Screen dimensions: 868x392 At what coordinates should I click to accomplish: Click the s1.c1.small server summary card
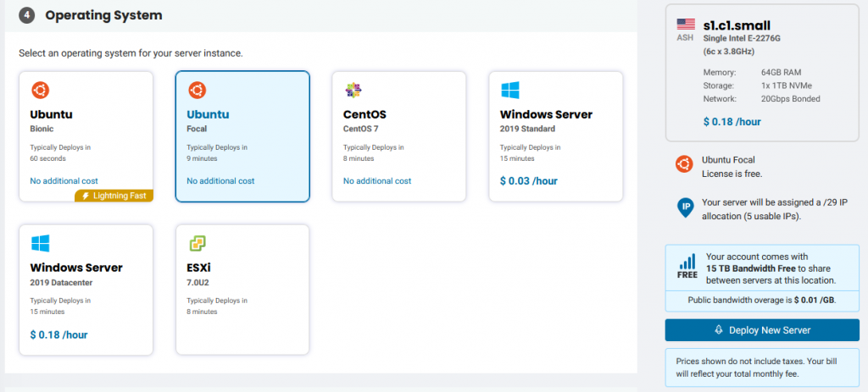762,73
